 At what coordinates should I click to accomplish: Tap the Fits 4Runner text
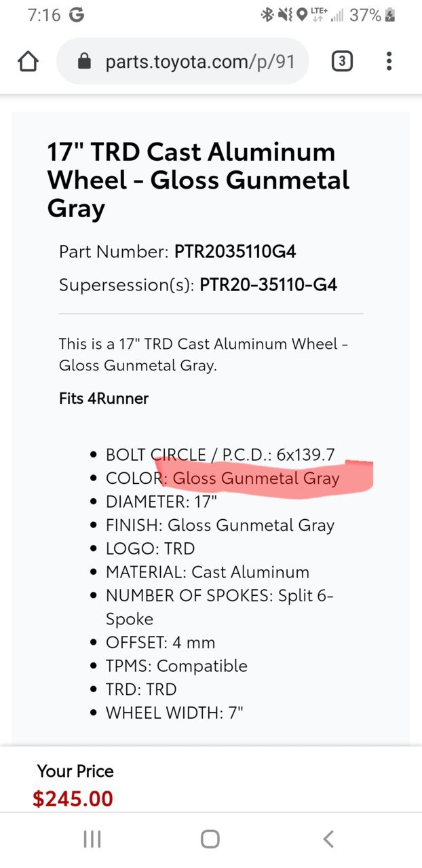(x=104, y=398)
